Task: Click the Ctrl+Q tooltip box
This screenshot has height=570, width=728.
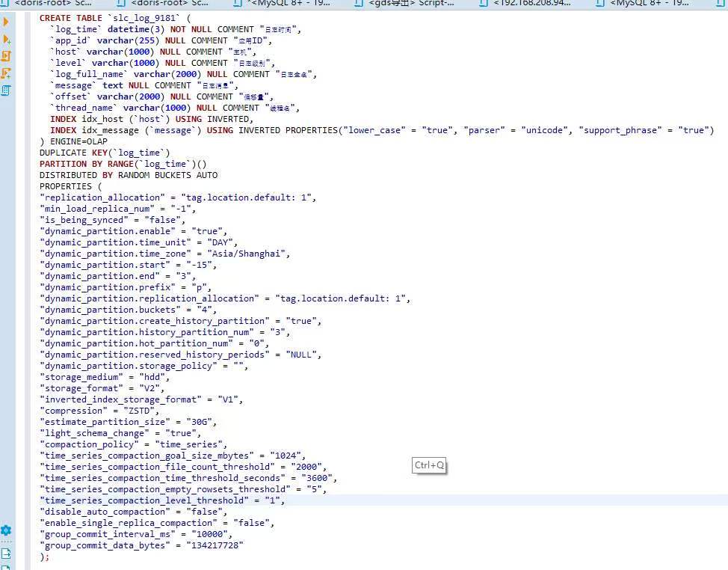Action: tap(430, 465)
